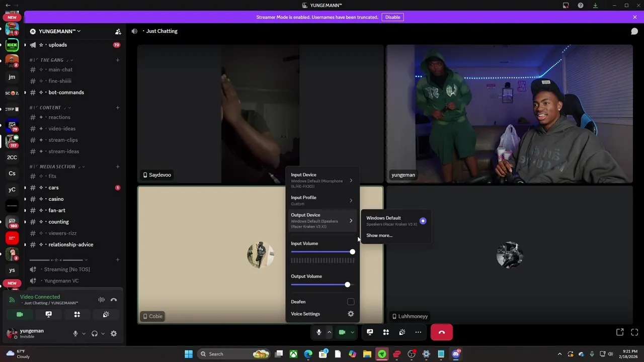The height and width of the screenshot is (362, 644).
Task: Expand Input Profile submenu arrow
Action: [x=351, y=200]
